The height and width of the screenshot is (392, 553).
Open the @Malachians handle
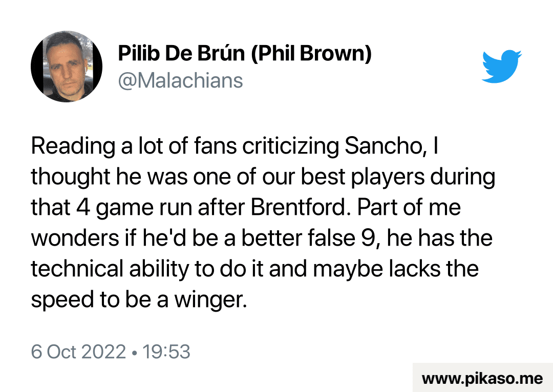click(x=180, y=80)
